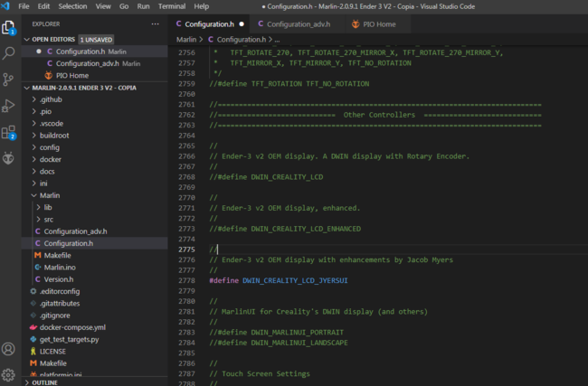Collapse the Marlin folder in tree
Image resolution: width=588 pixels, height=386 pixels.
50,195
